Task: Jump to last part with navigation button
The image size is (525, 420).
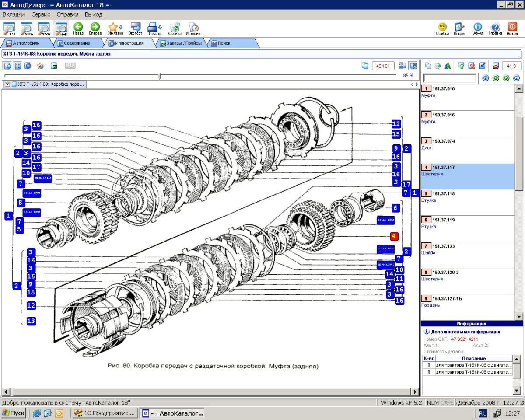Action: tap(516, 78)
